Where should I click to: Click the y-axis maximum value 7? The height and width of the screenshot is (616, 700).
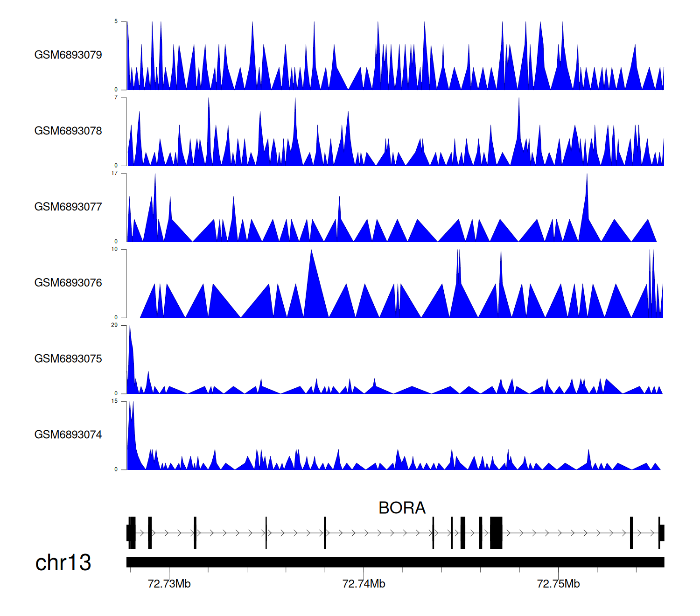click(x=116, y=97)
